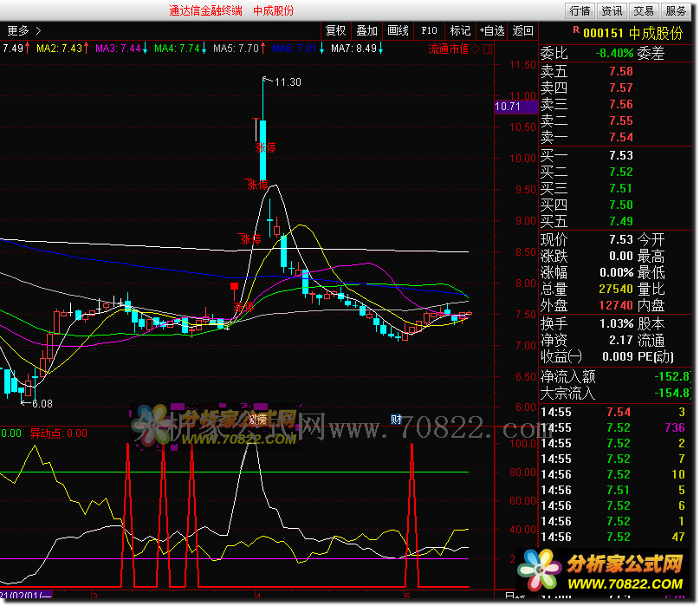
Task: Click the 流通市值 label
Action: point(448,49)
